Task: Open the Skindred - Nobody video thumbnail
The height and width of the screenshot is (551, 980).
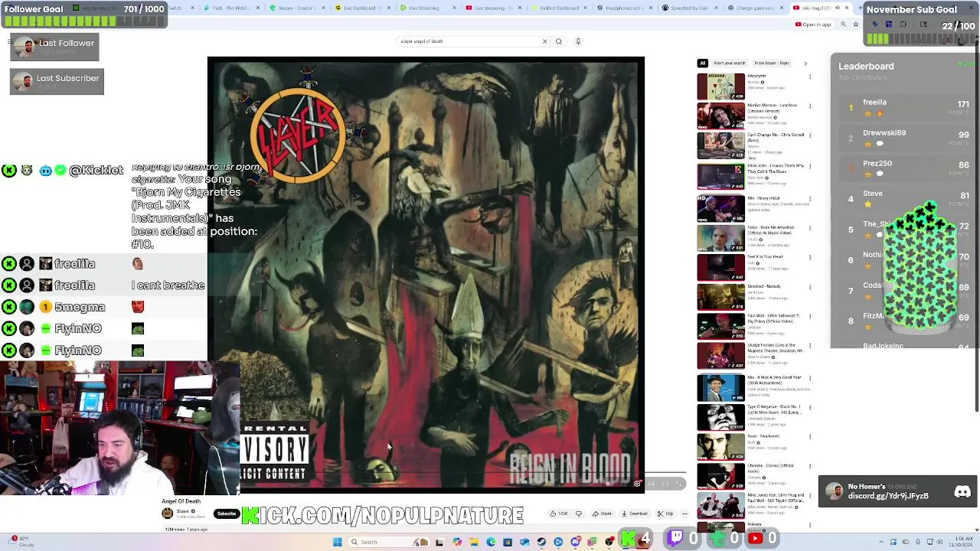Action: pos(720,297)
